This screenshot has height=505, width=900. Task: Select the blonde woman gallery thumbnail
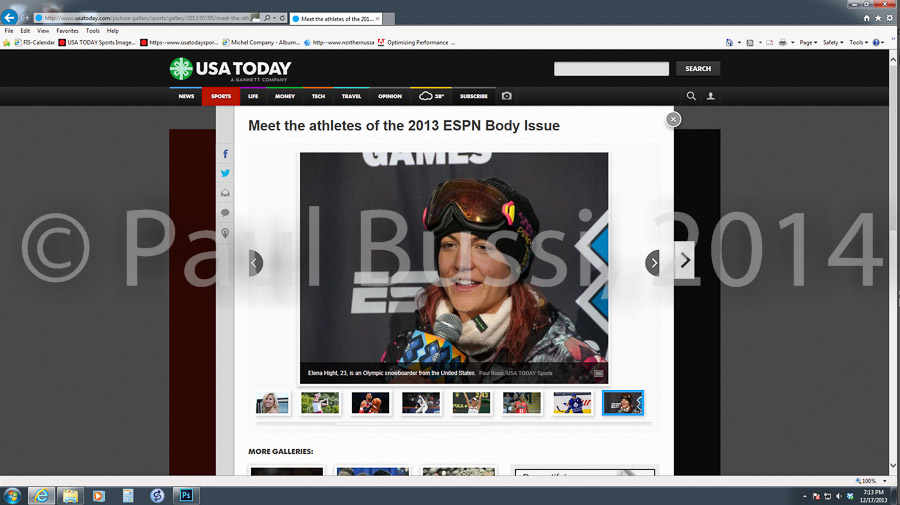272,403
